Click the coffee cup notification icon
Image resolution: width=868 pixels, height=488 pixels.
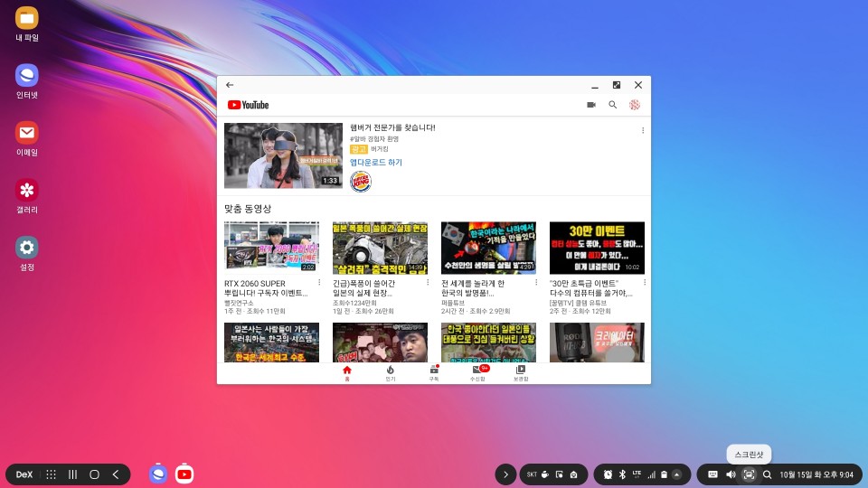click(x=545, y=474)
